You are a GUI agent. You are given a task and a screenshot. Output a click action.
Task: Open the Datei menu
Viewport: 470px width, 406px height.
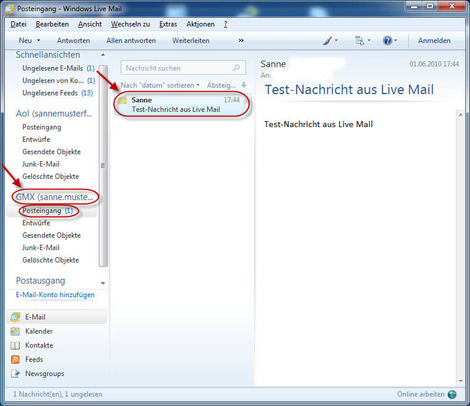[18, 24]
